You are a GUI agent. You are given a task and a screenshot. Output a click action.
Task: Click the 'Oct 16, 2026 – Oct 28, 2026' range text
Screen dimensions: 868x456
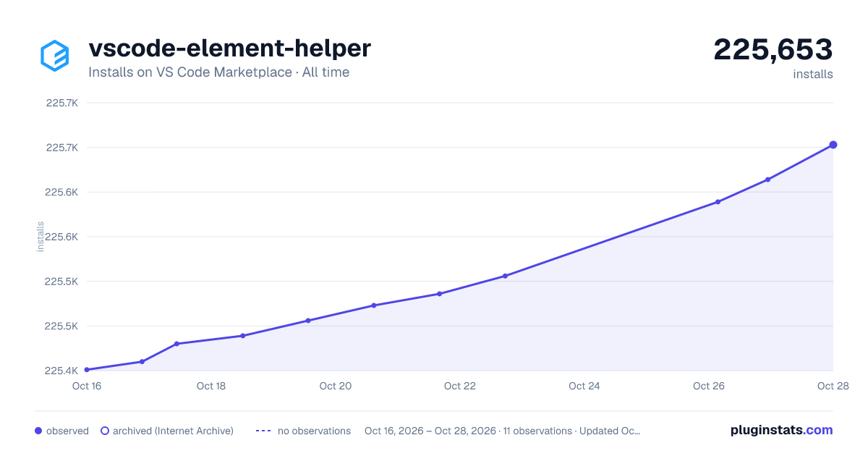click(430, 431)
